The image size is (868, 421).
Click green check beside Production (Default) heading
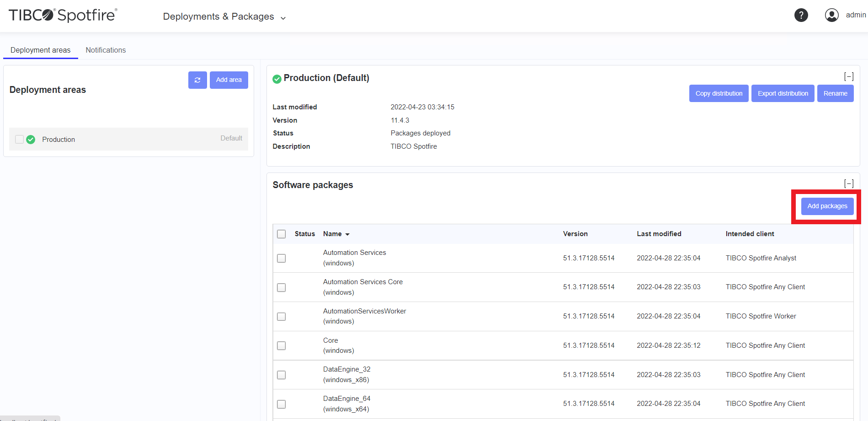[277, 79]
